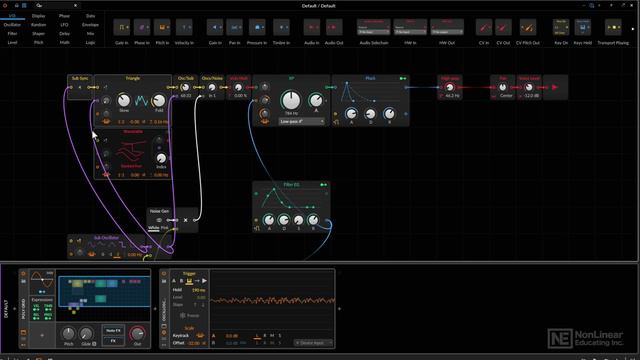
Task: Add the Gate In module
Action: click(x=122, y=27)
